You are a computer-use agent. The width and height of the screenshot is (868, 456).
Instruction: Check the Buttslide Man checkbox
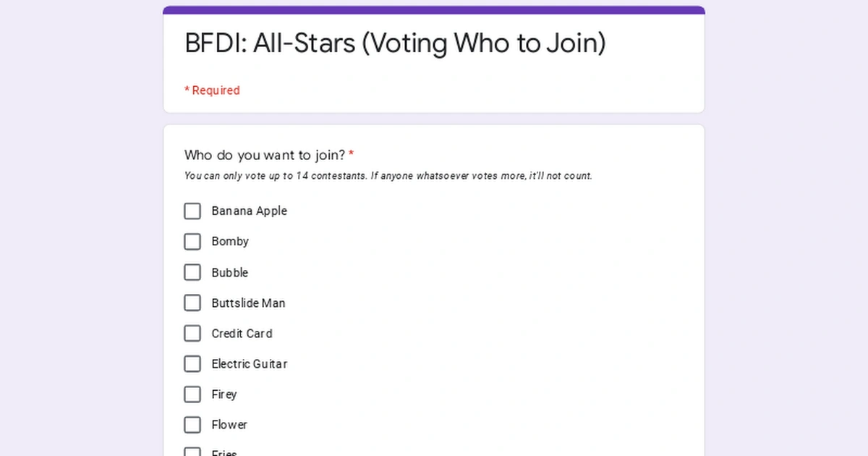192,303
